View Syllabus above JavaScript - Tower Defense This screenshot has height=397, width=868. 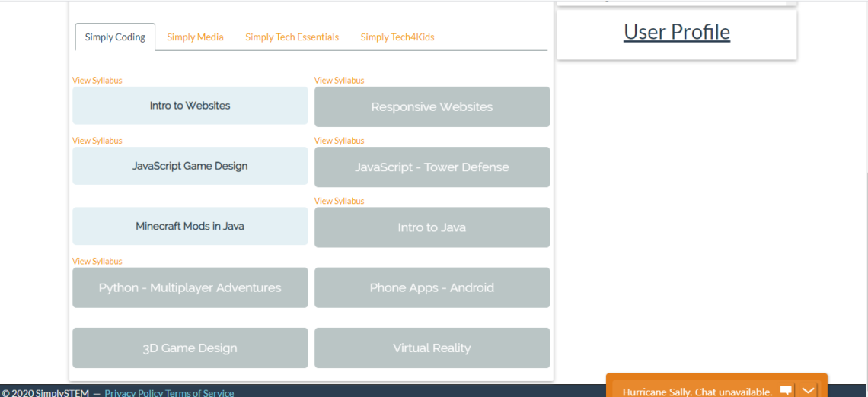point(340,141)
